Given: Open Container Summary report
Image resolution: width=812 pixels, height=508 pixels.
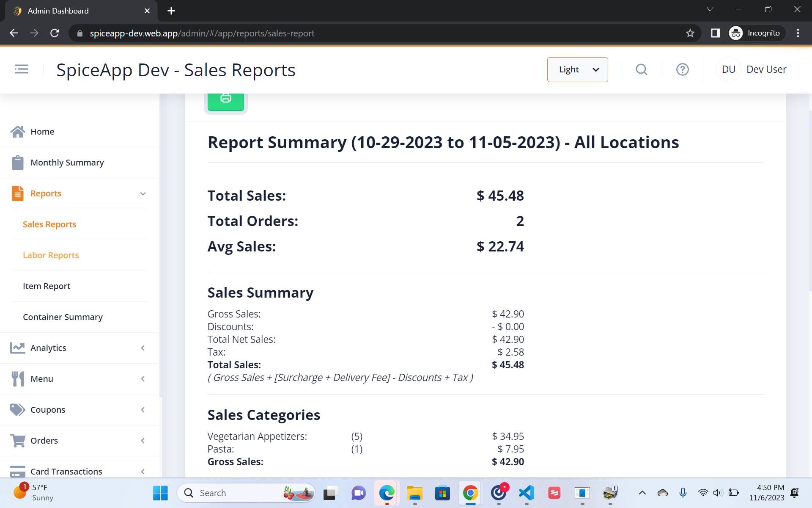Looking at the screenshot, I should pos(63,317).
